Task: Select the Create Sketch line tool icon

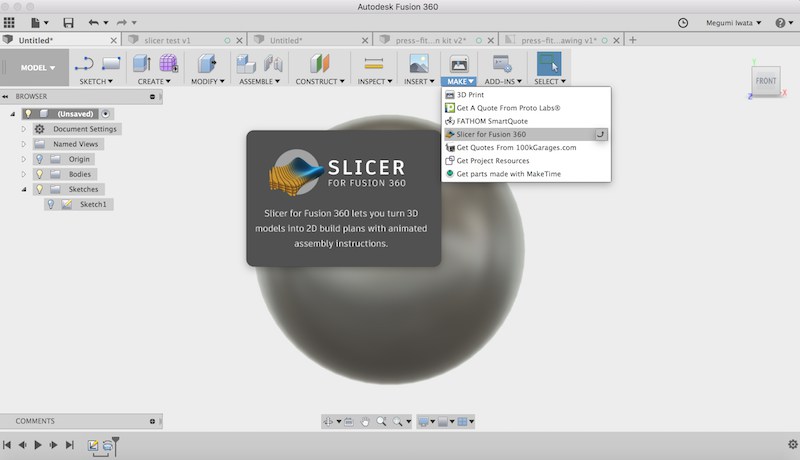Action: coord(84,64)
